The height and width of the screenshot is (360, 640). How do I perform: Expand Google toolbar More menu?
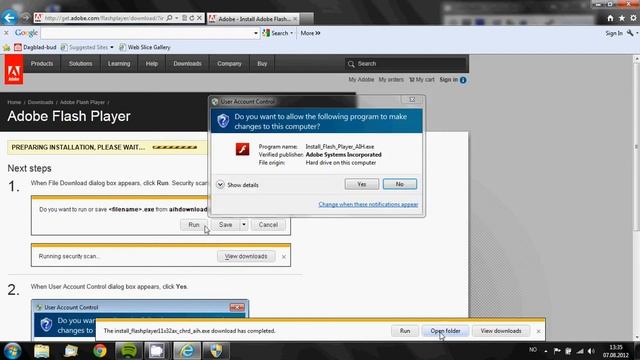[x=310, y=33]
